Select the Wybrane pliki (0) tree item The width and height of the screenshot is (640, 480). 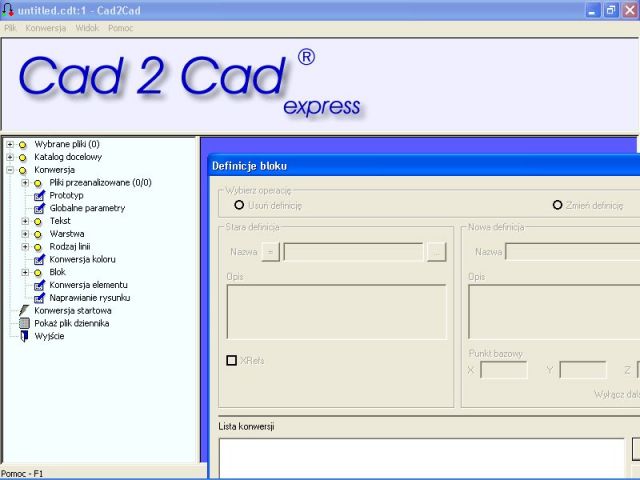[x=67, y=144]
